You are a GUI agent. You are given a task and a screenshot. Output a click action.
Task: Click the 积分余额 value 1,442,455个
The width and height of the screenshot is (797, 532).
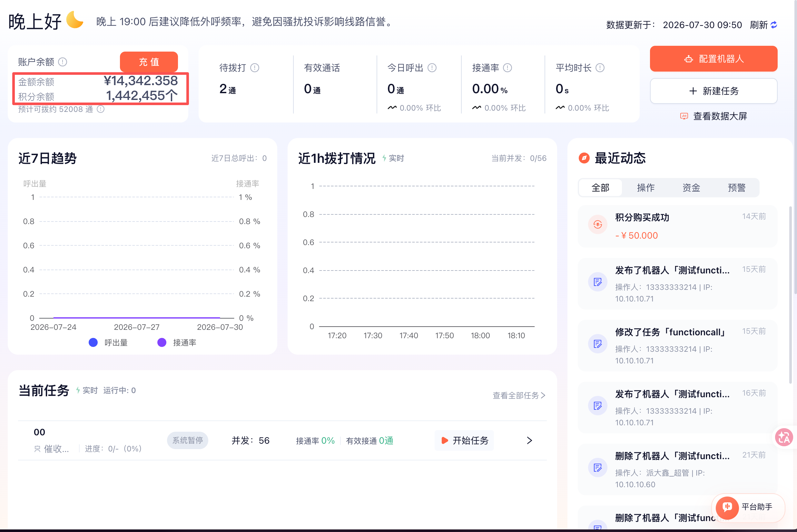point(142,96)
